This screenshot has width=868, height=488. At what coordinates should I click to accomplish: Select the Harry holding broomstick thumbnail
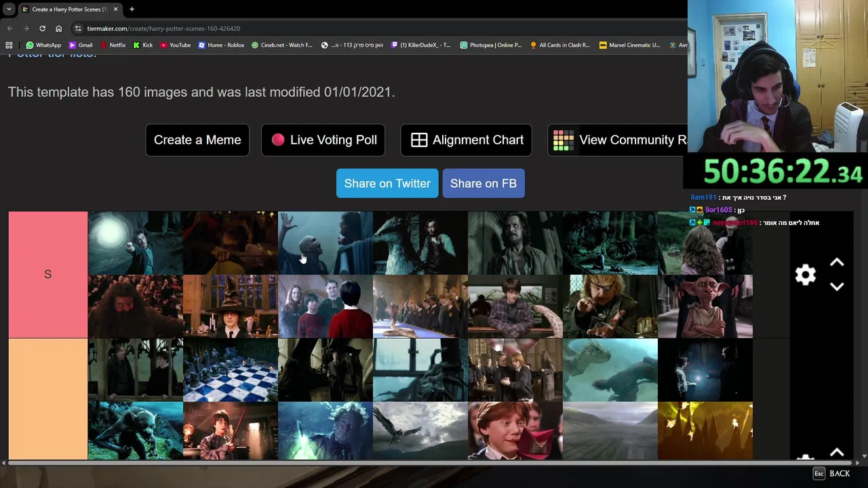click(230, 431)
